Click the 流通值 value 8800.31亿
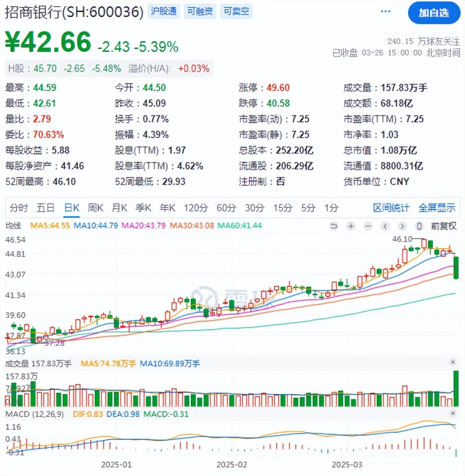The height and width of the screenshot is (476, 465). [x=402, y=166]
